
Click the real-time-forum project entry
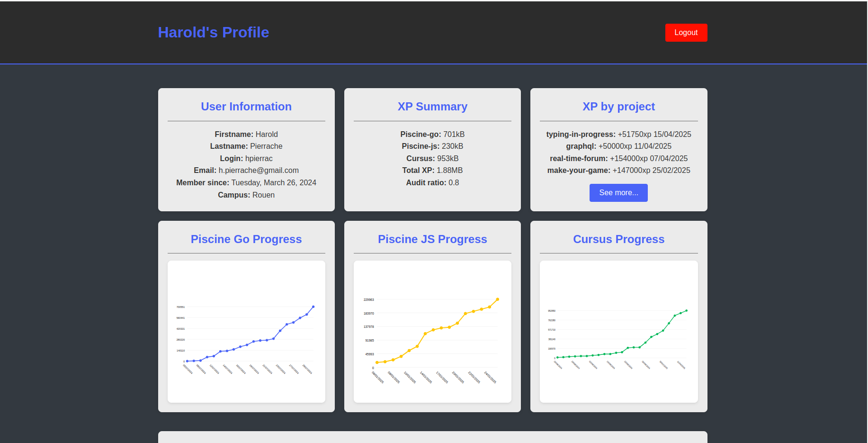coord(618,159)
